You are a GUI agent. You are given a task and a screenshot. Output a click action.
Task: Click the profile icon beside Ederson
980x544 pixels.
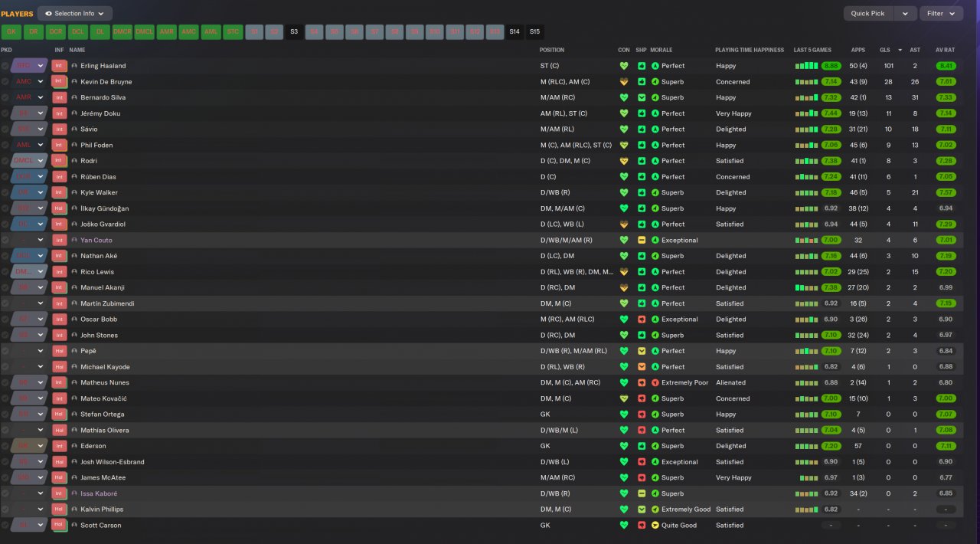tap(74, 446)
